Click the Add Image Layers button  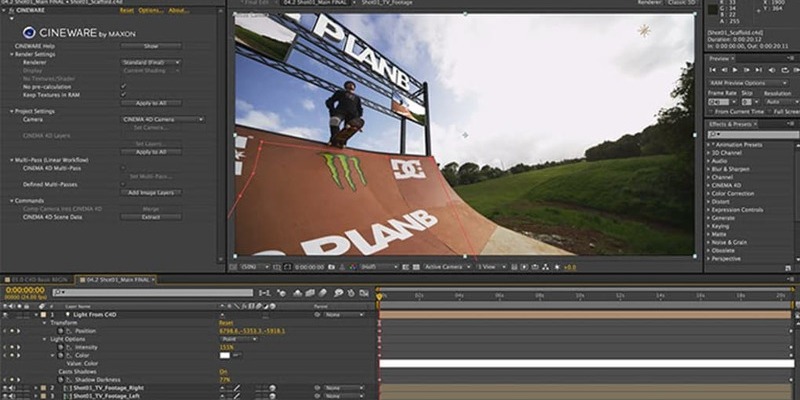click(151, 192)
